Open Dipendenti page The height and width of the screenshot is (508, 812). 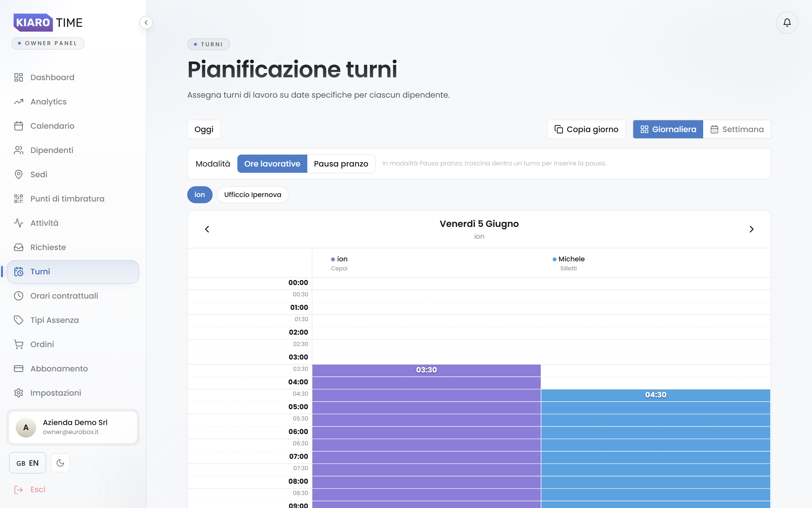[73, 150]
